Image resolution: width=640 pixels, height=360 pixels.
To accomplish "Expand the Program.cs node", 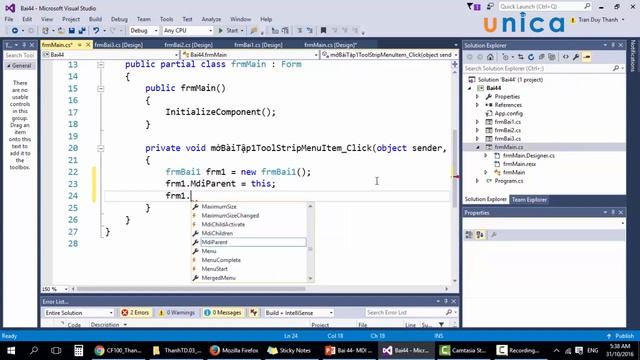I will pos(477,180).
